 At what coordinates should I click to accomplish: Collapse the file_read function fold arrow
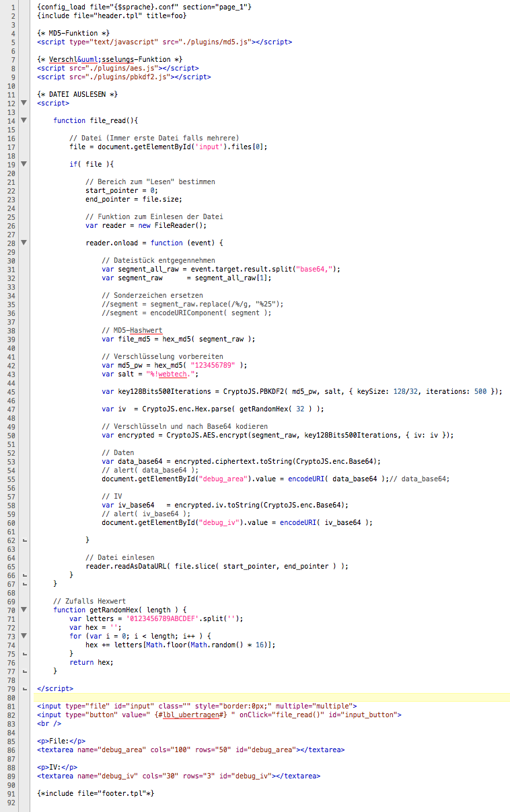pyautogui.click(x=24, y=120)
